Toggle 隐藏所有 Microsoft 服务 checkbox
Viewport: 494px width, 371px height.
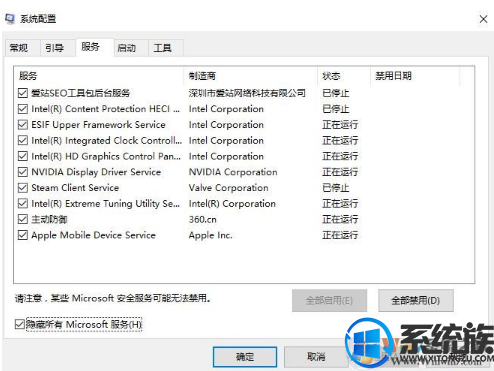pyautogui.click(x=20, y=324)
